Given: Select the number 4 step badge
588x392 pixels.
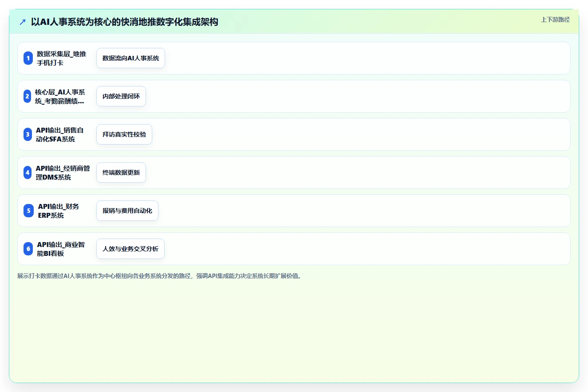Looking at the screenshot, I should (28, 172).
